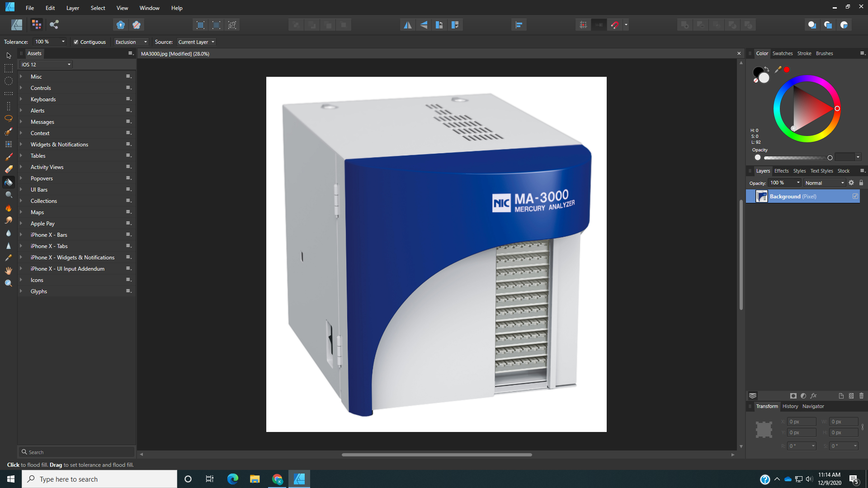868x488 pixels.
Task: Toggle the Snapping magnet button
Action: pyautogui.click(x=615, y=25)
